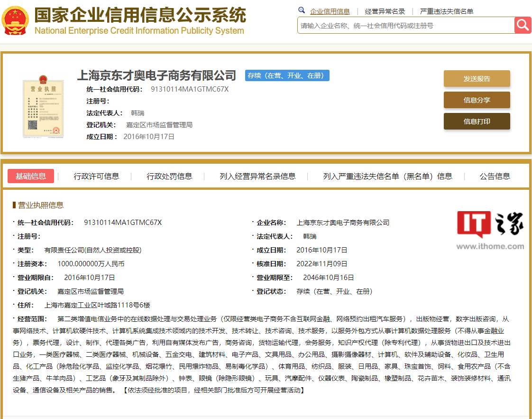Switch to the 公告信息 tab
Image resolution: width=532 pixels, height=419 pixels.
495,176
